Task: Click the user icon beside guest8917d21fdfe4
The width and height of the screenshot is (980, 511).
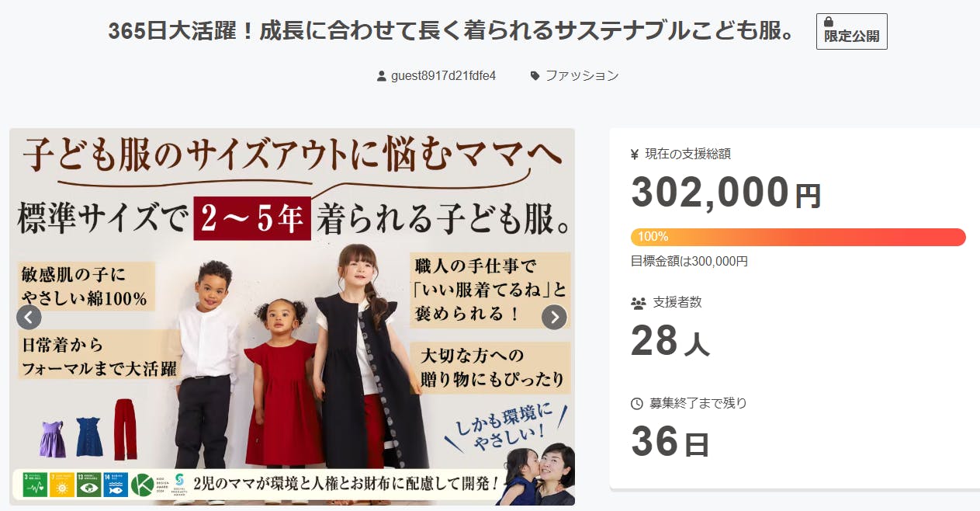Action: (381, 76)
